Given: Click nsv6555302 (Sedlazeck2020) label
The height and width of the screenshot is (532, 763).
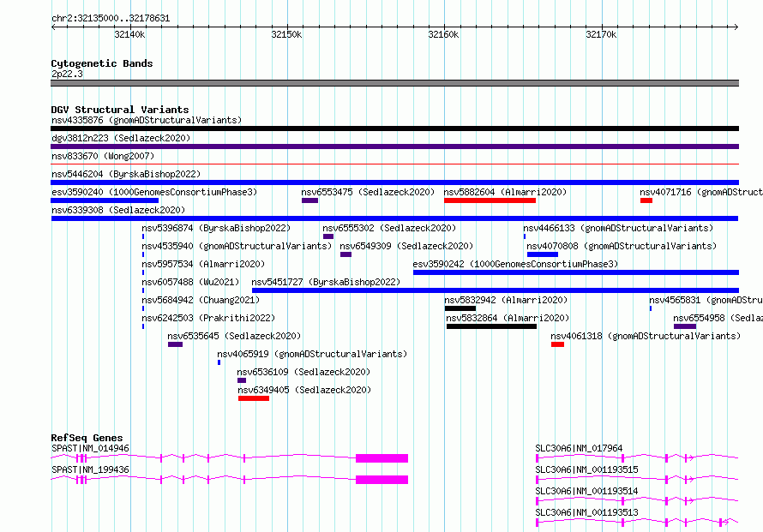Looking at the screenshot, I should (x=389, y=228).
